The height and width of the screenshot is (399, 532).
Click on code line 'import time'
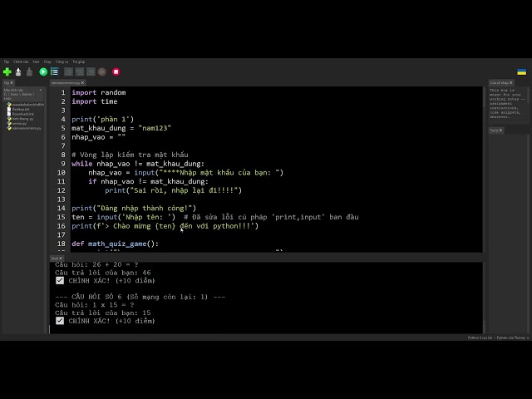pyautogui.click(x=94, y=101)
